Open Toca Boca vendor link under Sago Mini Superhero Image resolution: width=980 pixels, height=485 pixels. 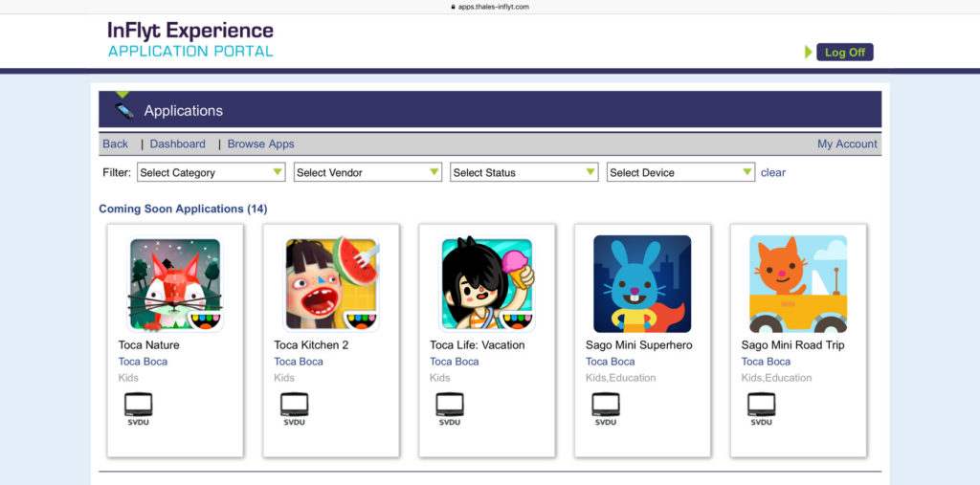tap(610, 362)
